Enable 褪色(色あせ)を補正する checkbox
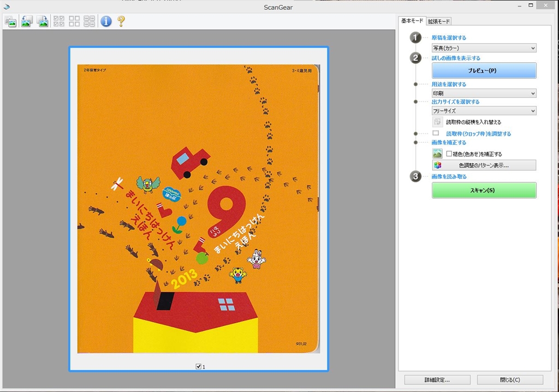 [449, 154]
